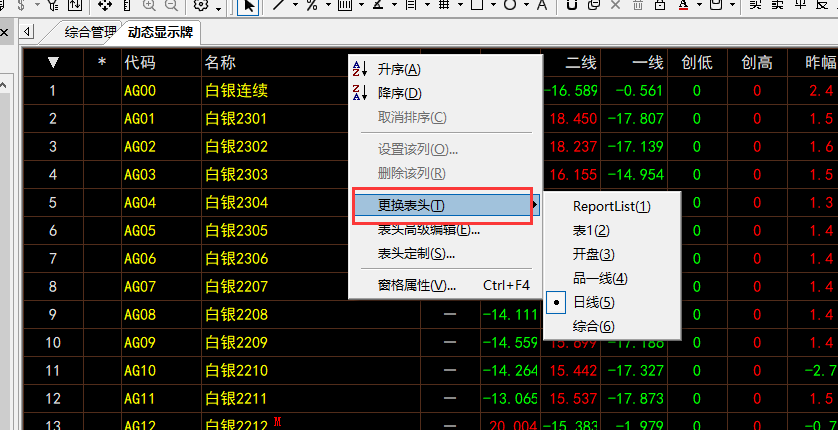The image size is (838, 430).
Task: Switch to the 动态显示牌 tab
Action: pyautogui.click(x=160, y=33)
